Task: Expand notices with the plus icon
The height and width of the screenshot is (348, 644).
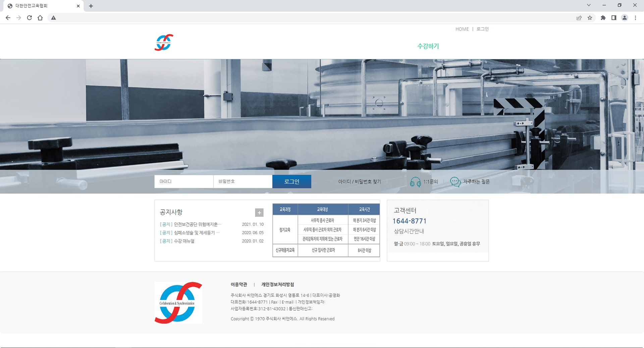Action: click(x=259, y=213)
